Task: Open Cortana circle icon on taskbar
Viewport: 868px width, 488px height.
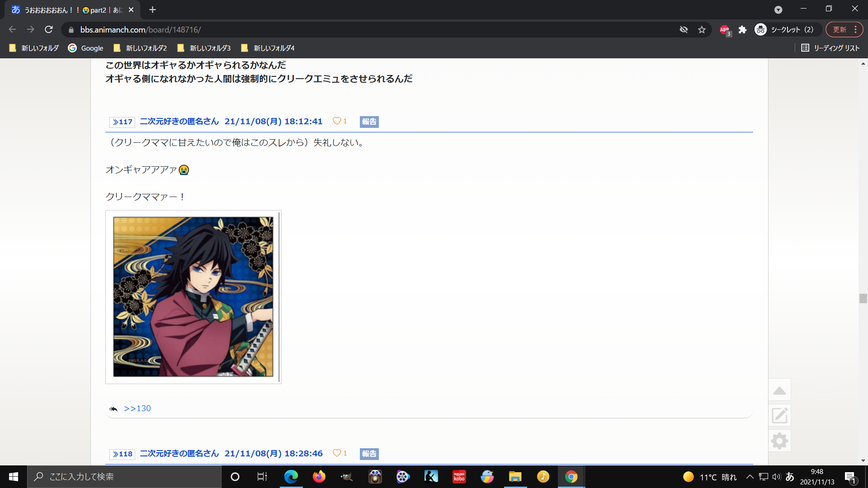Action: [235, 477]
